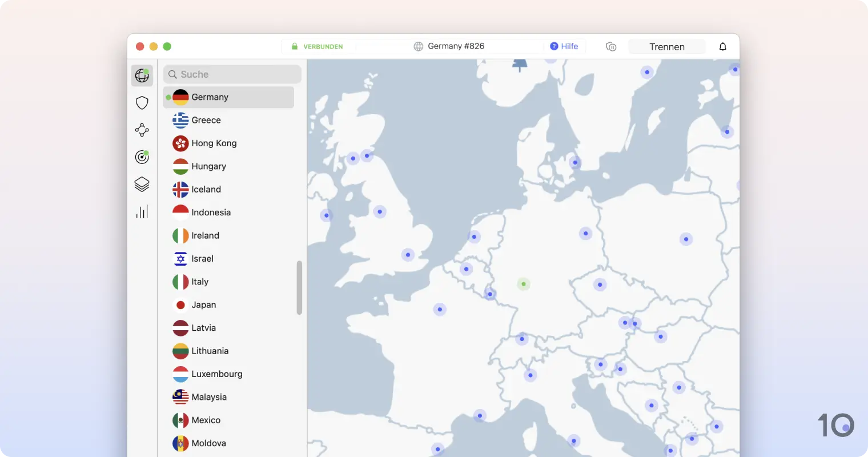Open the server map globe view
Image resolution: width=868 pixels, height=457 pixels.
pyautogui.click(x=142, y=75)
